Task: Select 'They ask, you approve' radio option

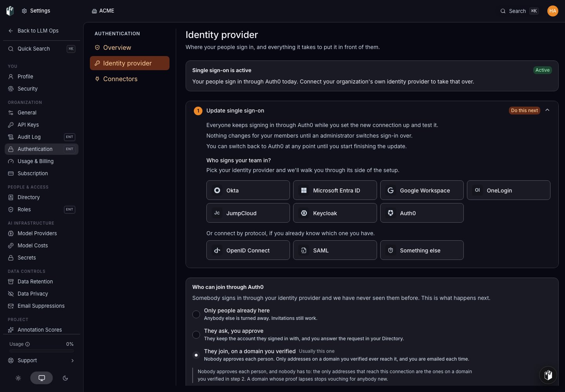Action: pyautogui.click(x=196, y=335)
